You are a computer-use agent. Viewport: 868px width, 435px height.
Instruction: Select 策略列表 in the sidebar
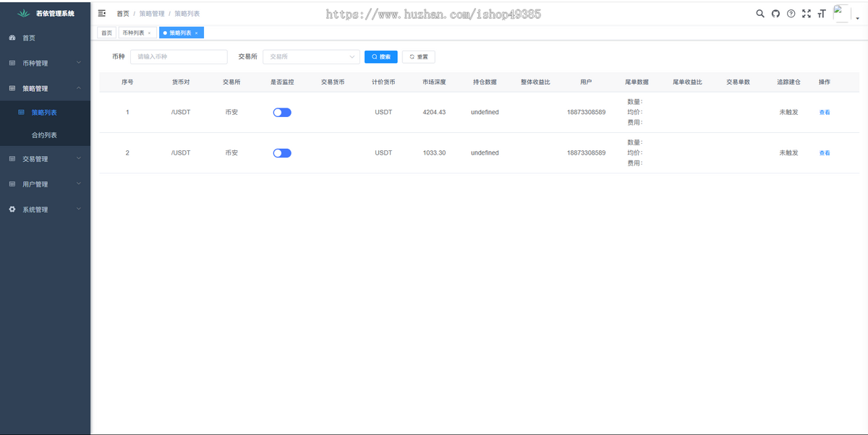pyautogui.click(x=45, y=112)
